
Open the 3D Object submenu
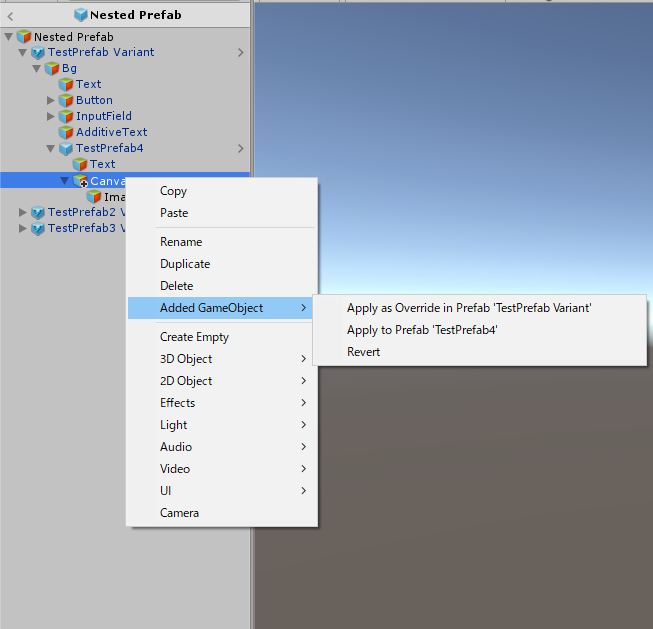222,359
